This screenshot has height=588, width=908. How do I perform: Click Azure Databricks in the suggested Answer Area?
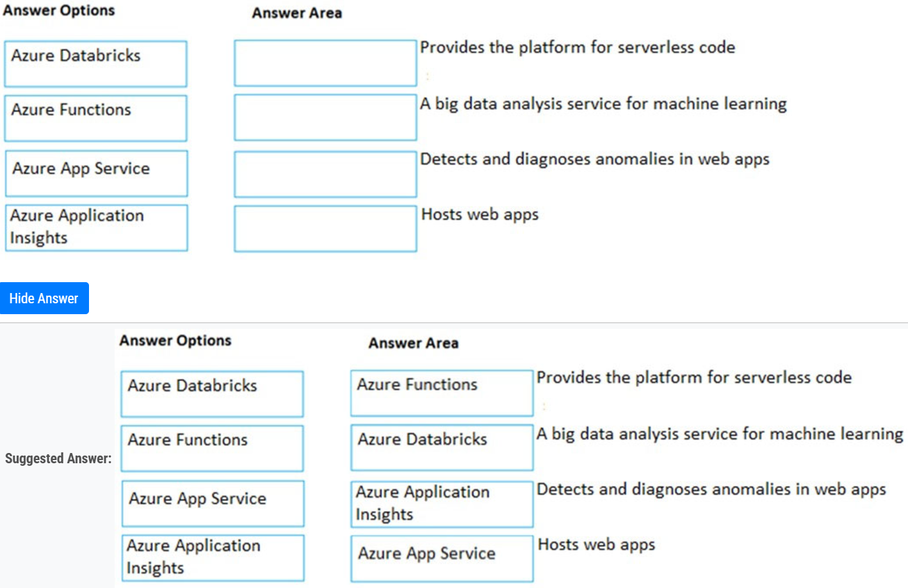[442, 447]
